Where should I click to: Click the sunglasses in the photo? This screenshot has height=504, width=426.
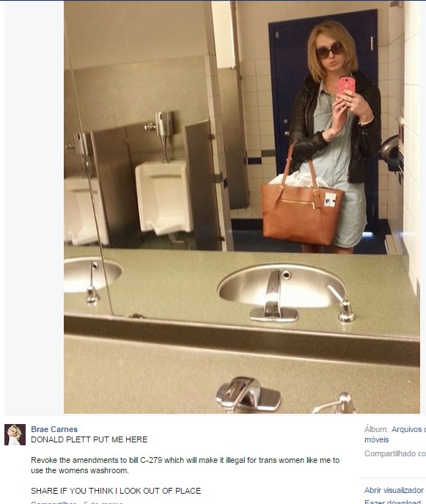[330, 51]
